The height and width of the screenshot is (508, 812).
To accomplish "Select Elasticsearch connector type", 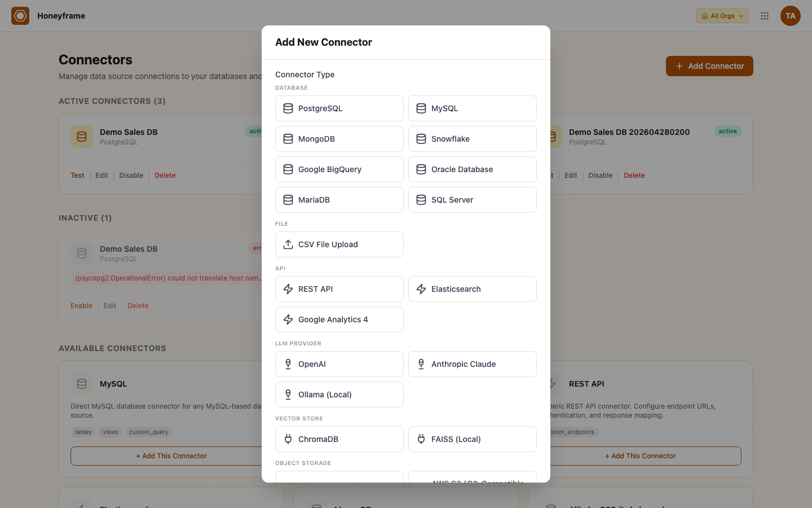I will click(473, 289).
